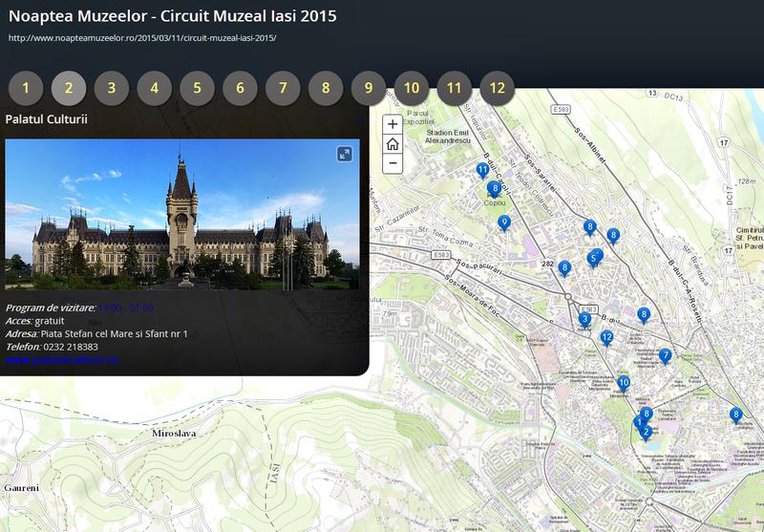Reset map to home extent
Viewport: 764px width, 532px height.
[x=393, y=144]
